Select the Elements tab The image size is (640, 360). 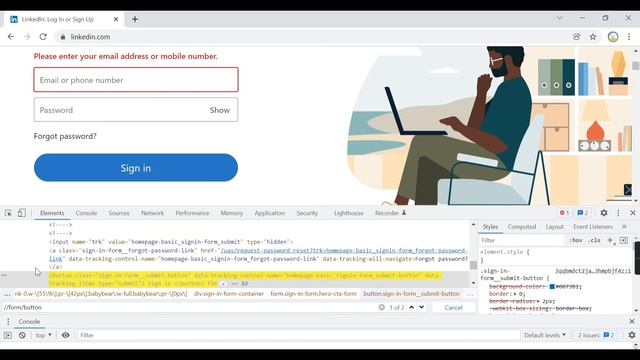(x=52, y=213)
